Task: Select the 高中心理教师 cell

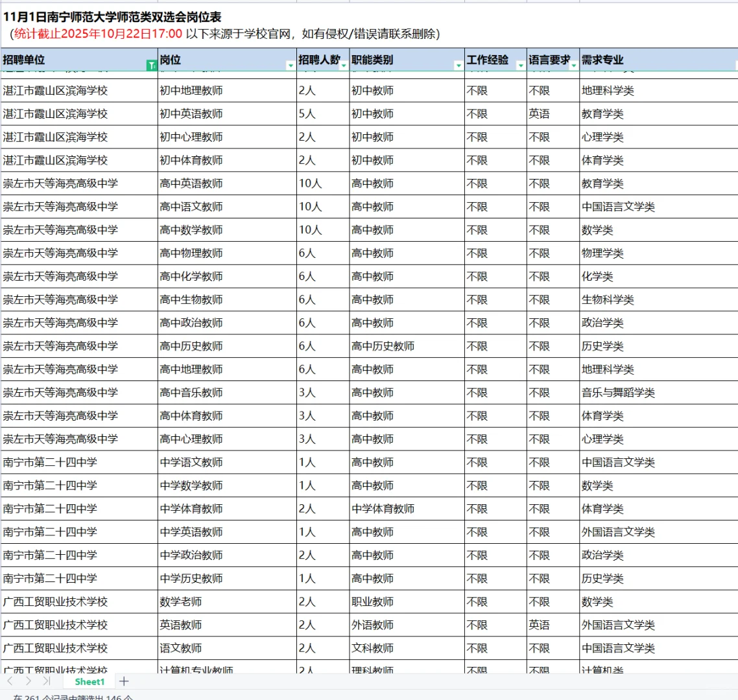Action: (227, 439)
